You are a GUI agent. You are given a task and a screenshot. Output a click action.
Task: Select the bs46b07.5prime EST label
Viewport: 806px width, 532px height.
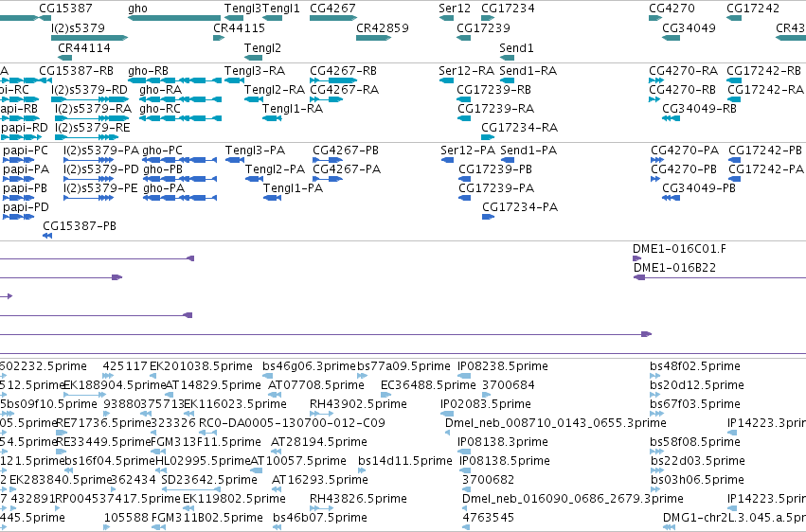click(x=320, y=518)
